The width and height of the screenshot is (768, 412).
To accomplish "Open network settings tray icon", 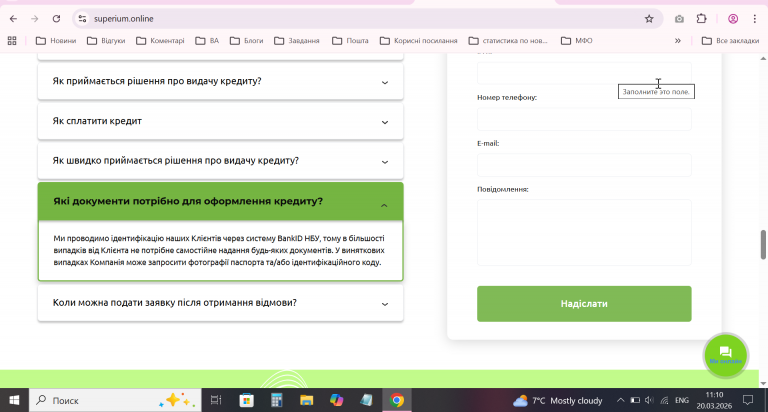I will (664, 400).
